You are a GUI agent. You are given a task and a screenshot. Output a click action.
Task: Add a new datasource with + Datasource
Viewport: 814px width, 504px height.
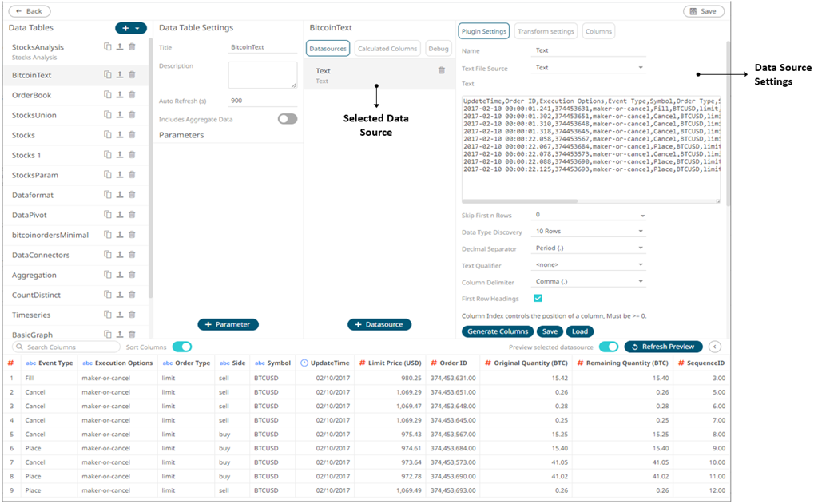[379, 324]
